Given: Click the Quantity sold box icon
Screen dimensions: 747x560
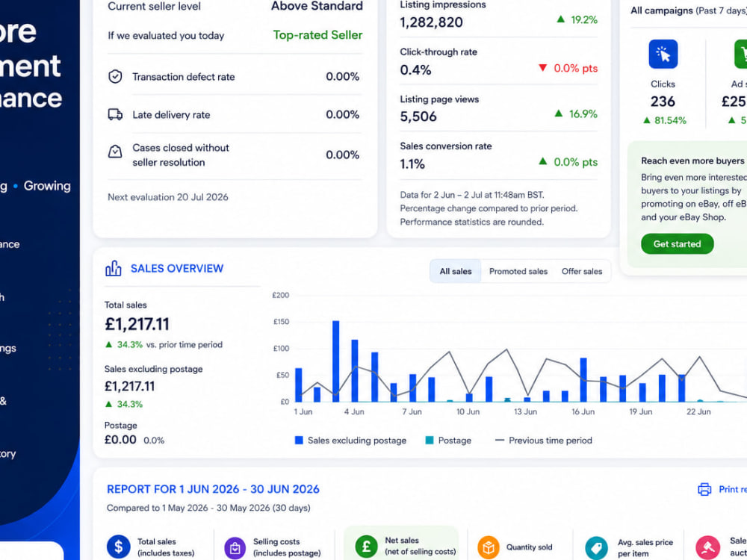Looking at the screenshot, I should (x=489, y=547).
